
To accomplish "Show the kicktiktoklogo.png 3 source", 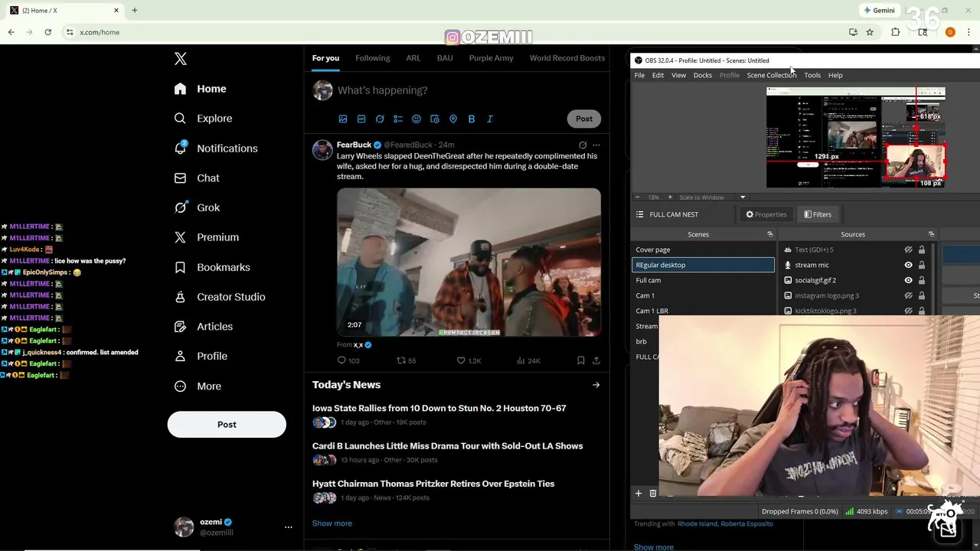I will pyautogui.click(x=908, y=311).
